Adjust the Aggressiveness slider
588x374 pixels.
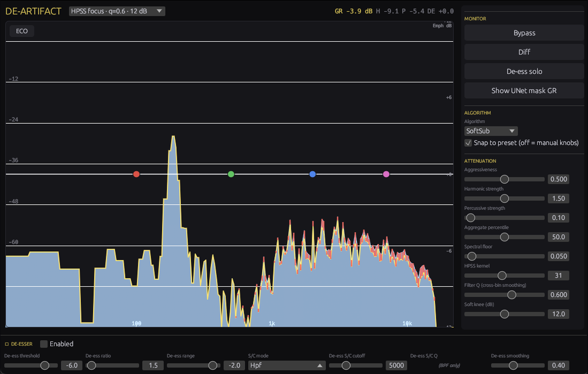pos(505,180)
